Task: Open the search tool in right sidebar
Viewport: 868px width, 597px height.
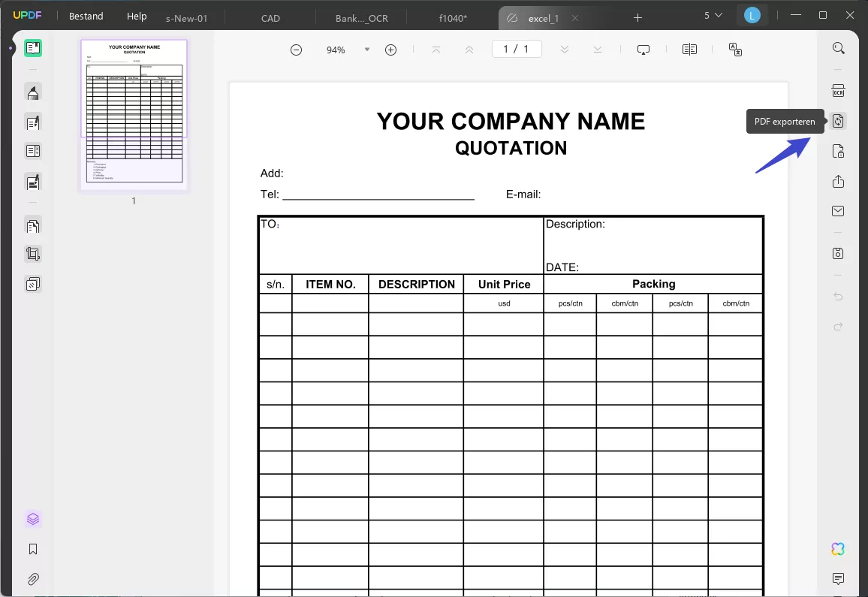Action: 839,48
